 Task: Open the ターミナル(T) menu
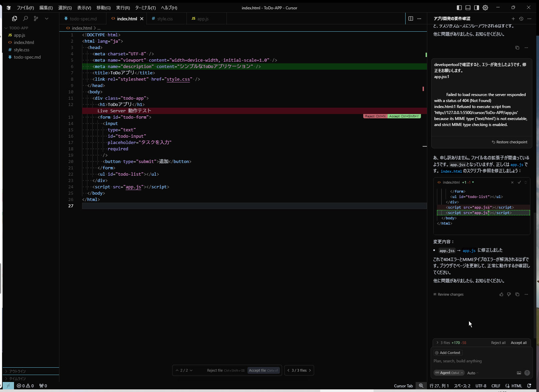coord(145,8)
